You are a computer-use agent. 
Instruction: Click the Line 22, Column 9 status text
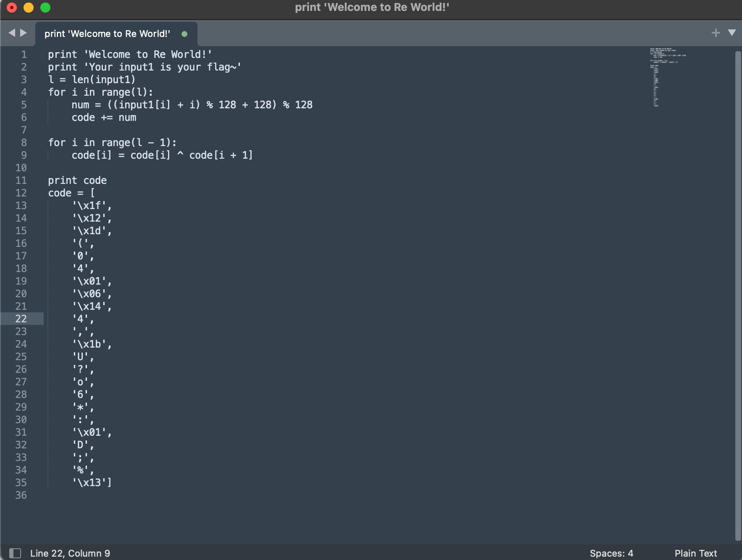[70, 553]
